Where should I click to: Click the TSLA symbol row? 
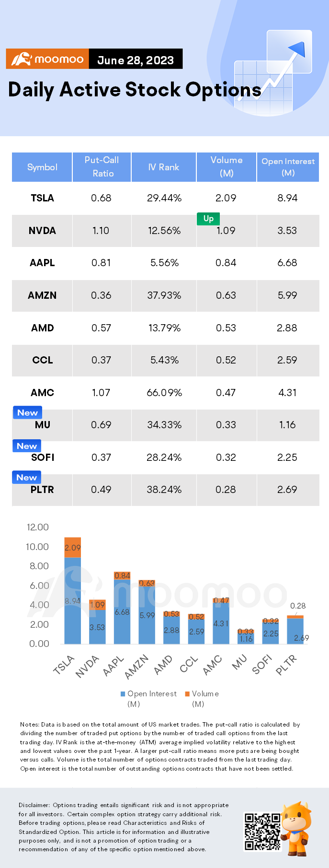pos(166,198)
